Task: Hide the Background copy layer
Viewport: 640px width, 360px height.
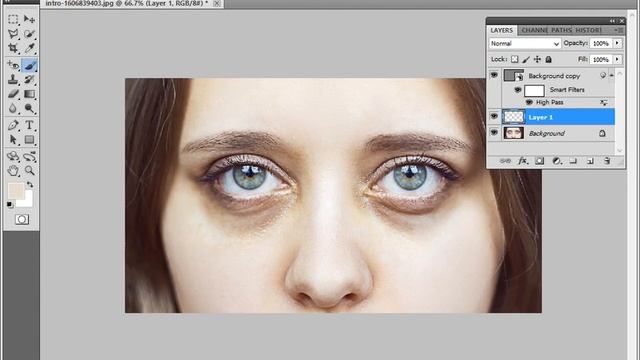Action: point(494,75)
